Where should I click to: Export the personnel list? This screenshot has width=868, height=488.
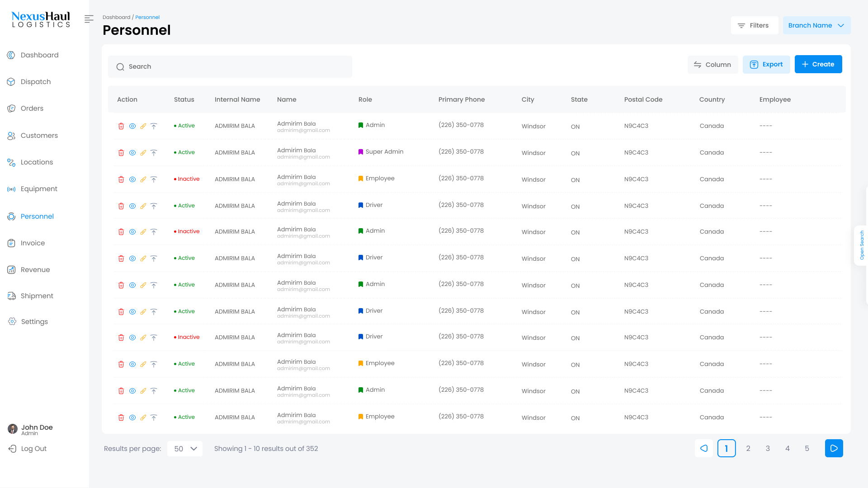[766, 64]
